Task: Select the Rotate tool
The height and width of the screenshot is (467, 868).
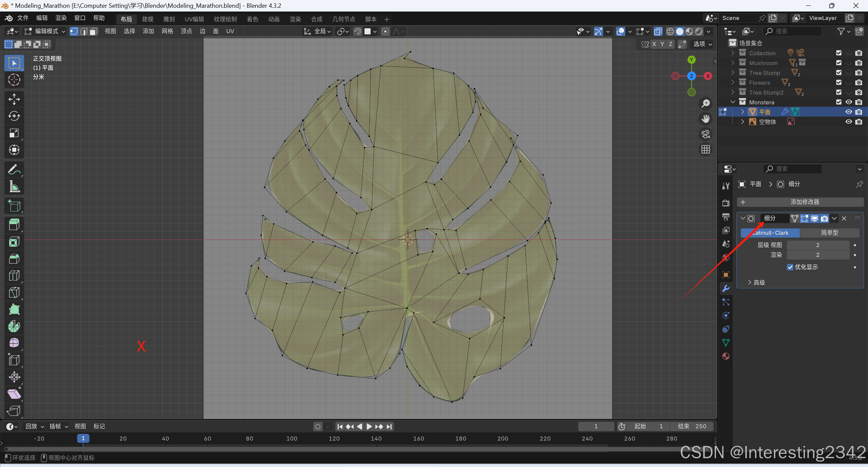Action: [x=14, y=116]
